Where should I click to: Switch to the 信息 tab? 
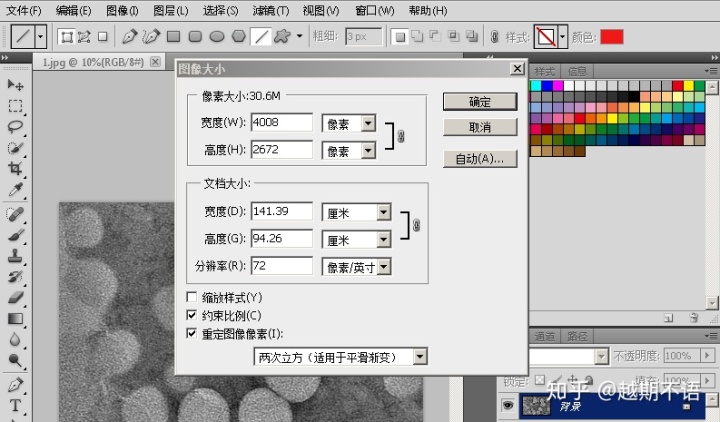tap(577, 71)
